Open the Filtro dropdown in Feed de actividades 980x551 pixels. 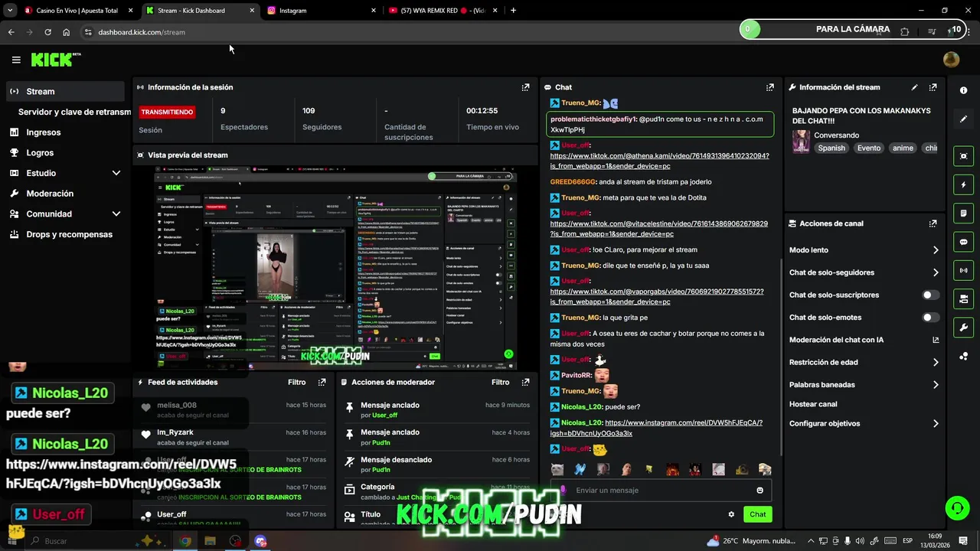click(x=296, y=382)
